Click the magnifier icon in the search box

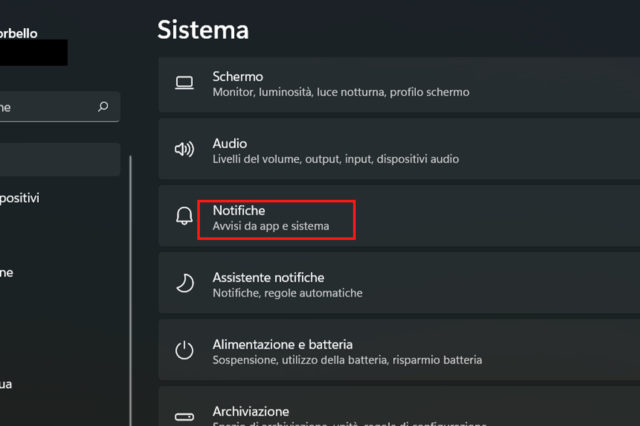point(102,106)
